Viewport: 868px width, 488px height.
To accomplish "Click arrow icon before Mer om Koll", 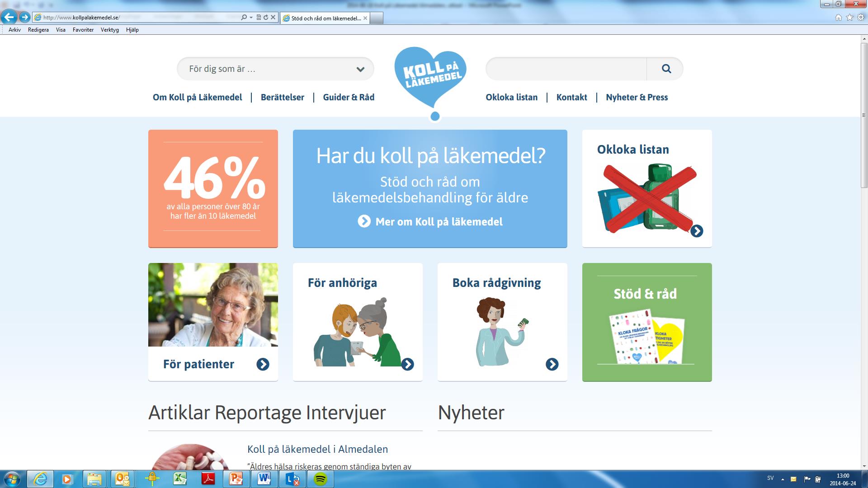I will pos(364,221).
